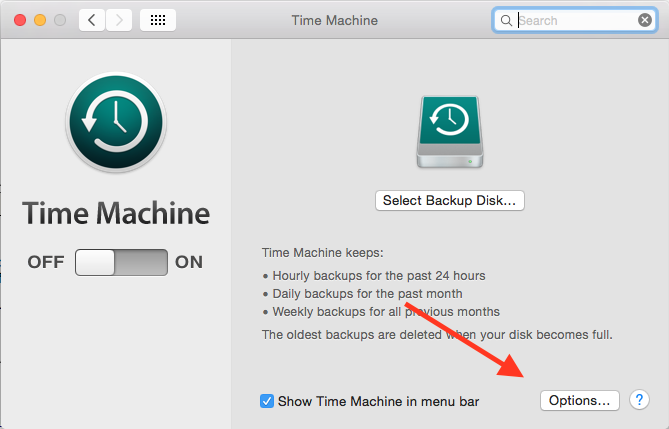Image resolution: width=669 pixels, height=429 pixels.
Task: Focus the Search input field
Action: click(575, 20)
